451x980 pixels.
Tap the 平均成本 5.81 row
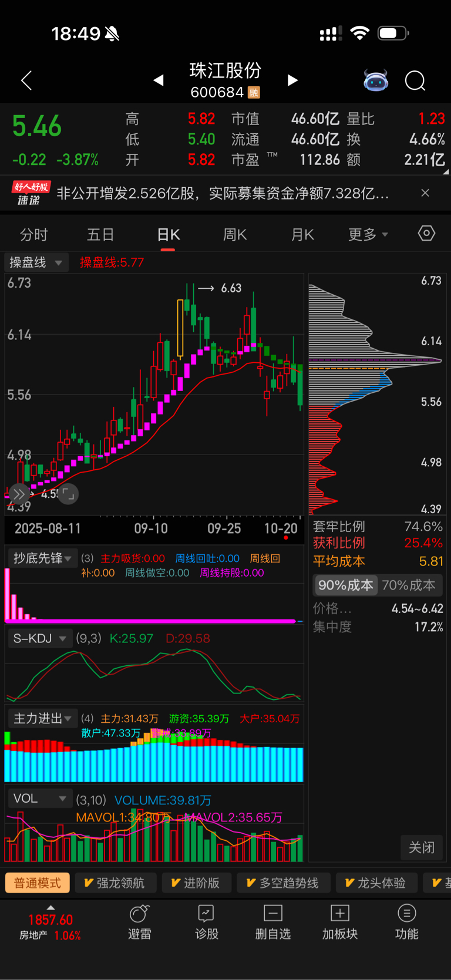tap(378, 561)
